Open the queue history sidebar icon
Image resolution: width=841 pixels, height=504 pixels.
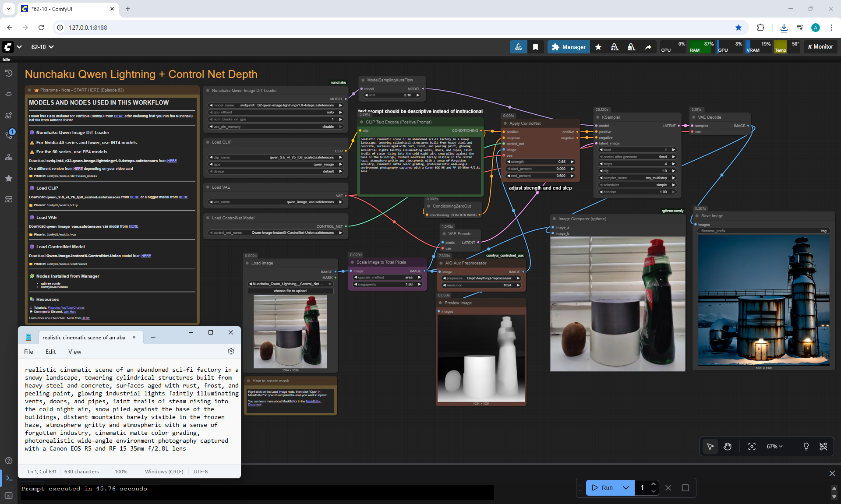(9, 73)
